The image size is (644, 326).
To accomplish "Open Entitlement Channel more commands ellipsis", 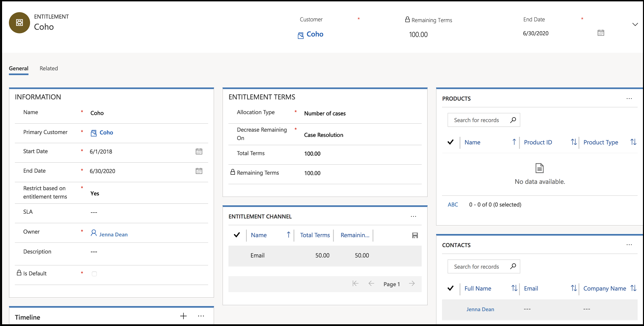I will coord(413,216).
